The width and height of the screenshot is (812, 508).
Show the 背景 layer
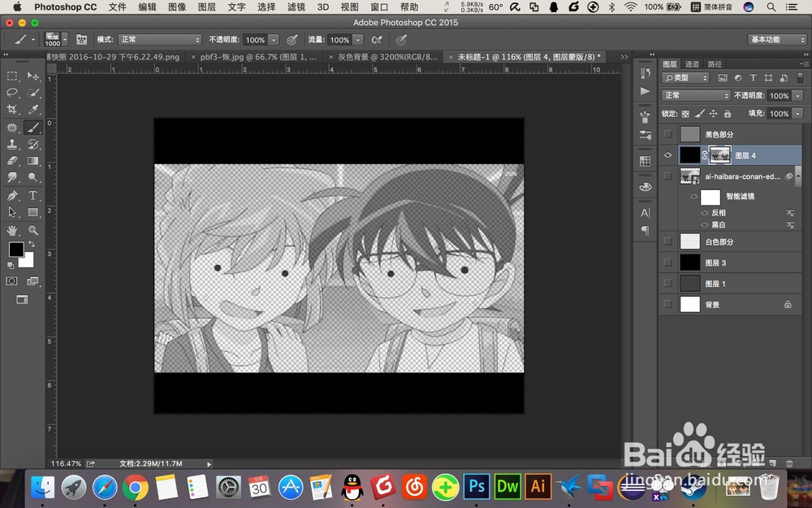coord(667,304)
